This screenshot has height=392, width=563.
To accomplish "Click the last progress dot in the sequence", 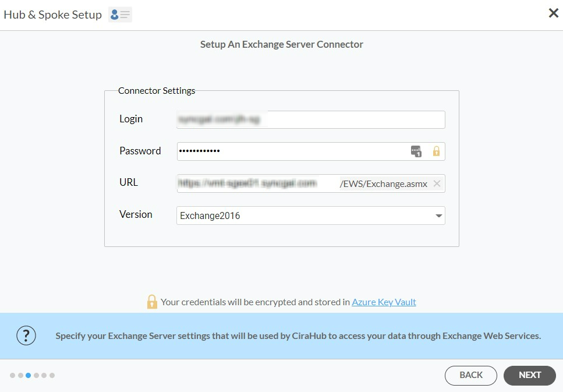I will 52,375.
